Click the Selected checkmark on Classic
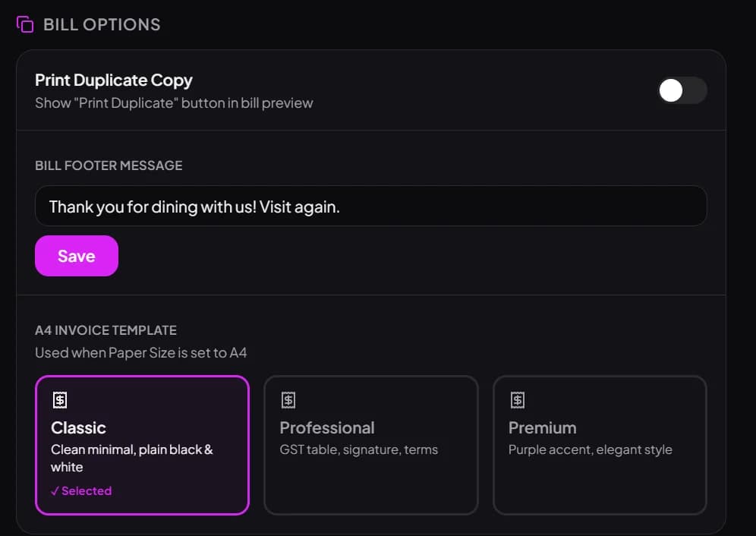 click(55, 491)
